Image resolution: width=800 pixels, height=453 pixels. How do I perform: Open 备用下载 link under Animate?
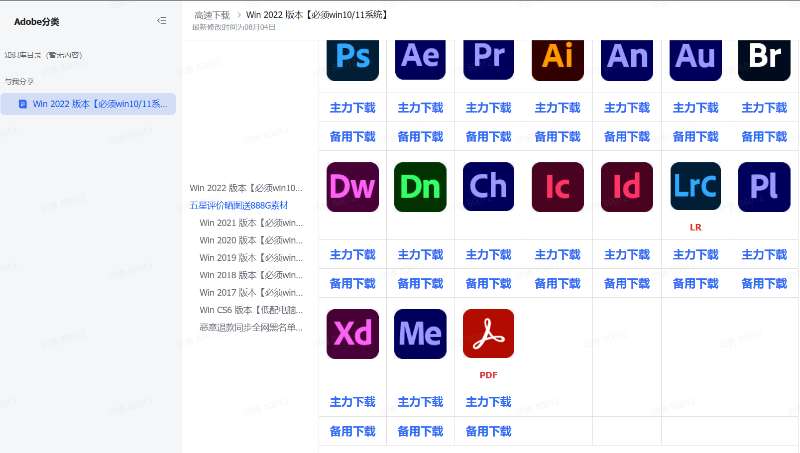coord(627,137)
